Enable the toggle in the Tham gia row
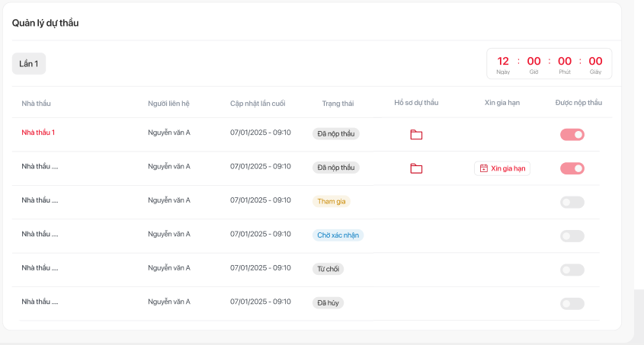The width and height of the screenshot is (644, 345). 572,202
